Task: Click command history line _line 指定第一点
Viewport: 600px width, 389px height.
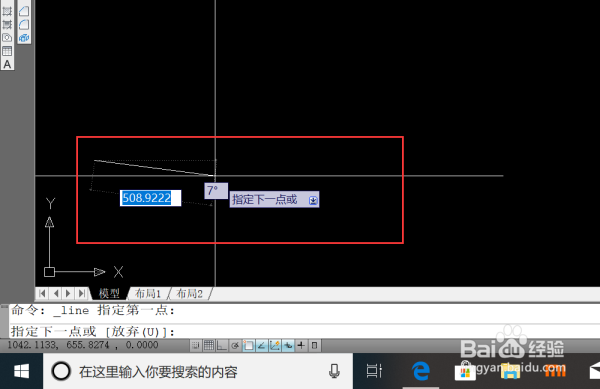Action: click(x=93, y=310)
